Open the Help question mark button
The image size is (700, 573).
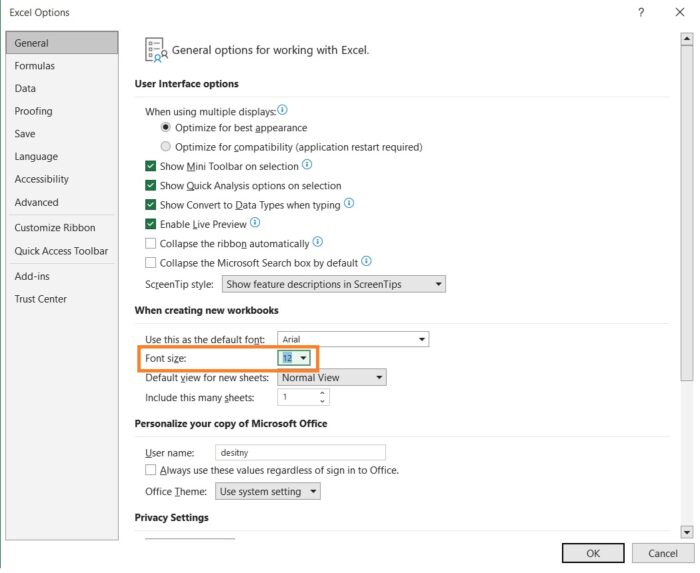641,12
